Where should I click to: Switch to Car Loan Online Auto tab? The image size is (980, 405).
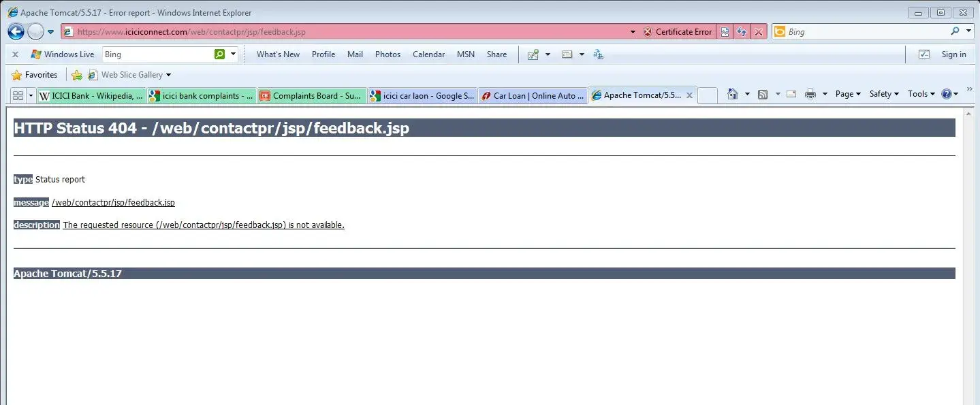tap(533, 96)
